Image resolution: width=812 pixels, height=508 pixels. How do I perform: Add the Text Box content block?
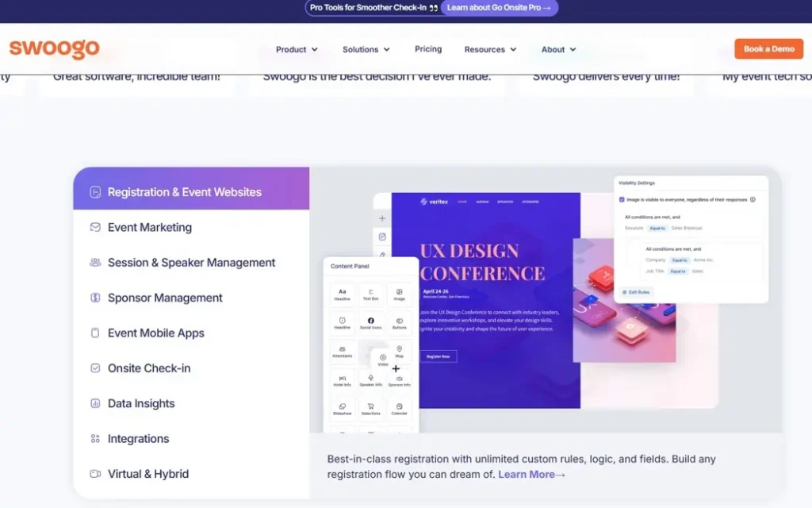pos(371,294)
